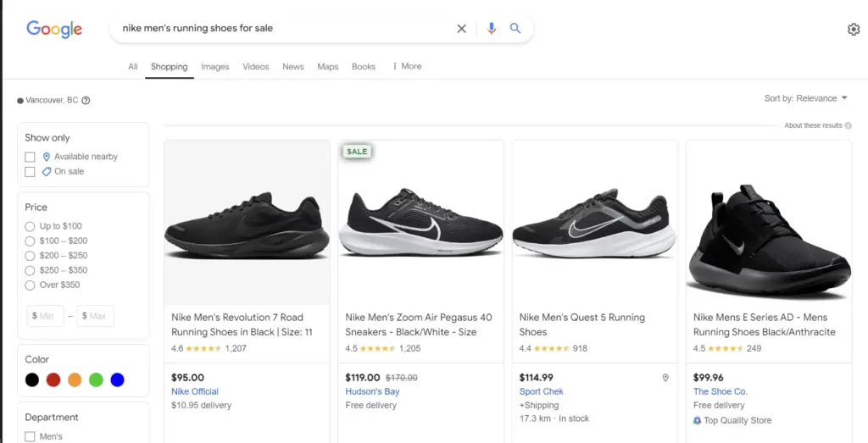Click the Google logo

(54, 29)
